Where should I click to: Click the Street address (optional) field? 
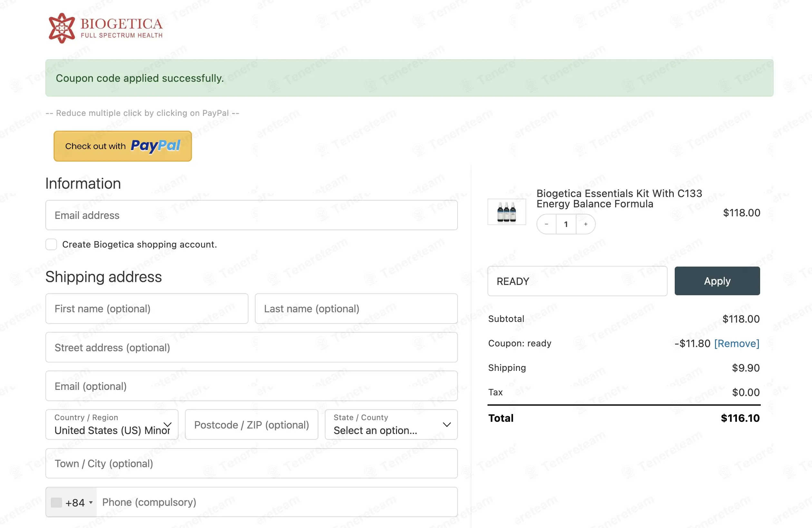pos(251,347)
